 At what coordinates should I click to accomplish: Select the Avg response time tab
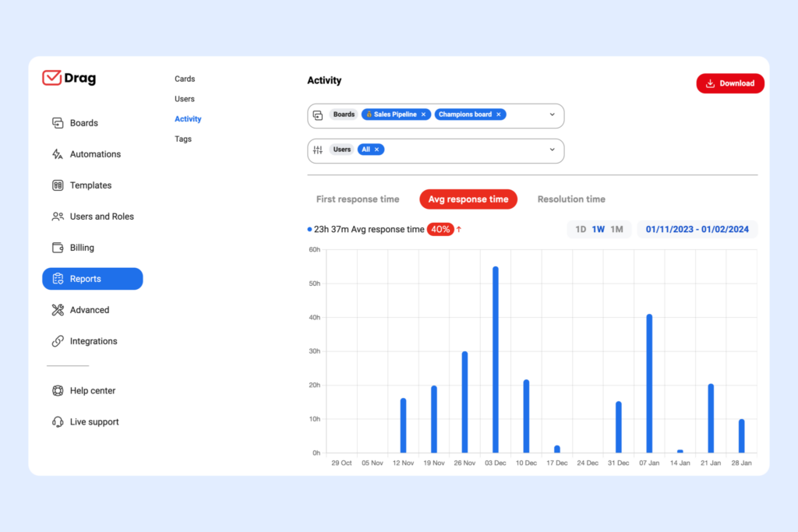tap(468, 199)
